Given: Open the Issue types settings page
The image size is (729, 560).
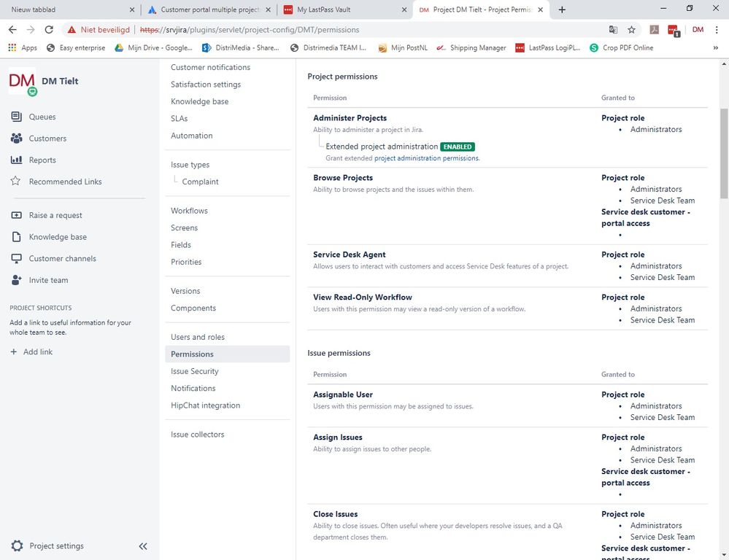Looking at the screenshot, I should (190, 165).
